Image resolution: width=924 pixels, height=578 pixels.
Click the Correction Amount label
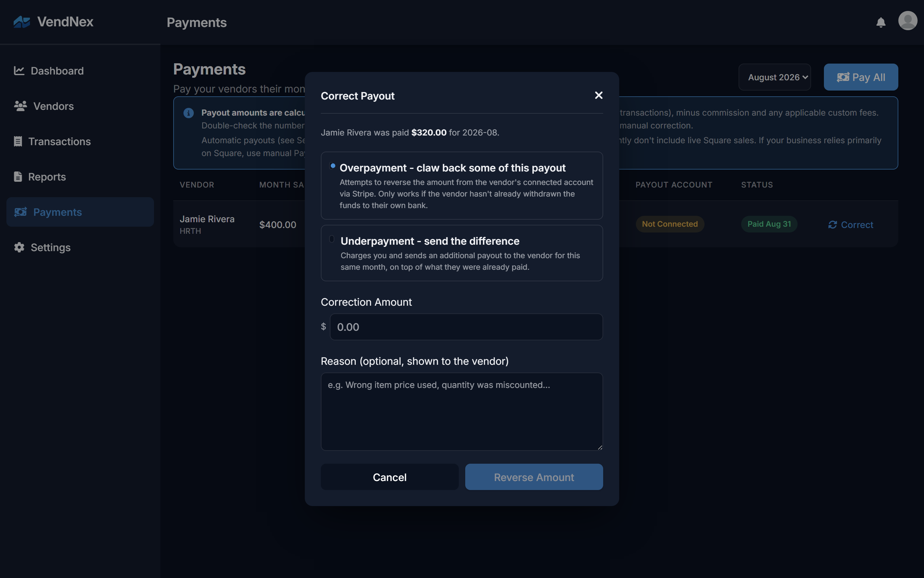[x=366, y=302]
